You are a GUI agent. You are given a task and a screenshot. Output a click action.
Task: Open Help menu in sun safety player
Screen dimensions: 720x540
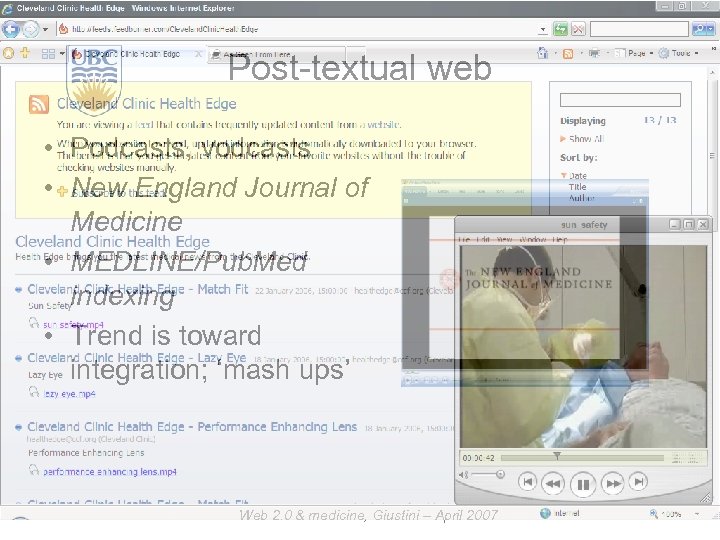pos(560,239)
